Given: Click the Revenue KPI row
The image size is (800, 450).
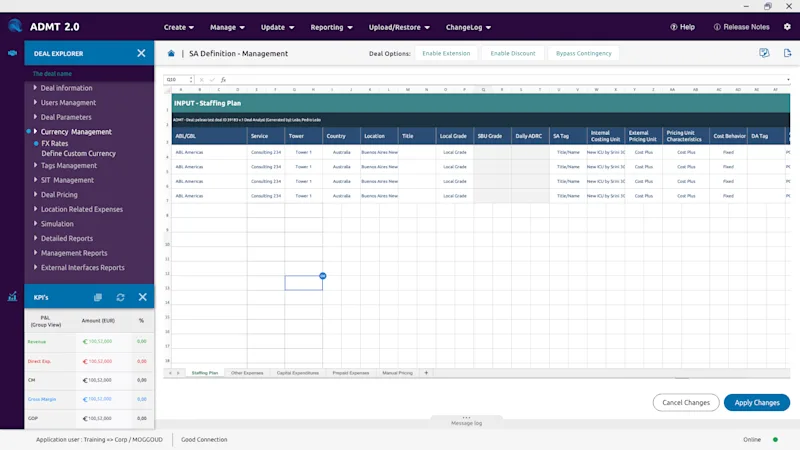Looking at the screenshot, I should click(89, 341).
